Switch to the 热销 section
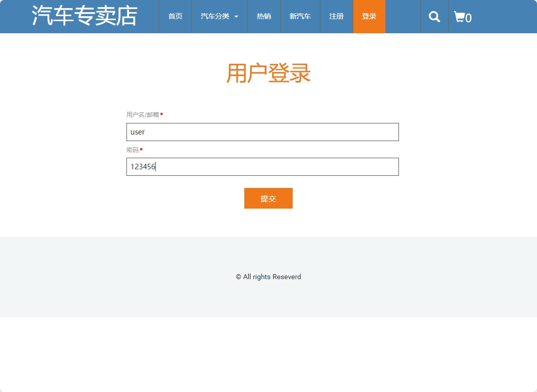Image resolution: width=537 pixels, height=392 pixels. 263,16
